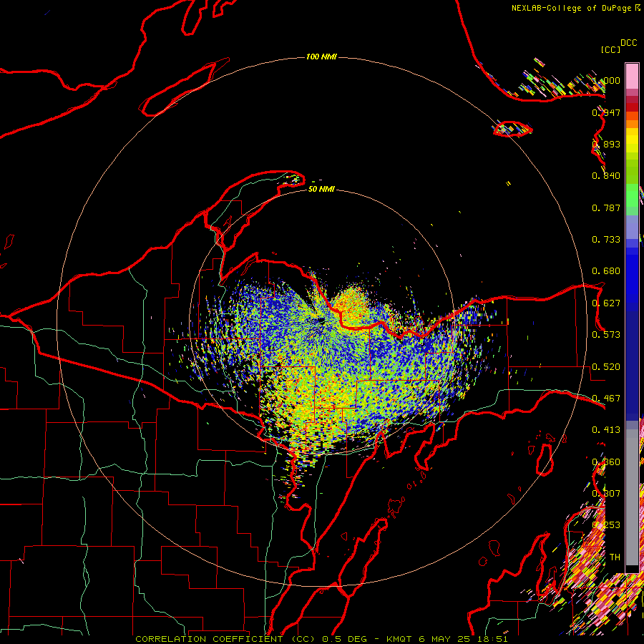Click the CORRELATION COEFFICIENT (CC) caption text
This screenshot has height=644, width=644.
[x=225, y=639]
